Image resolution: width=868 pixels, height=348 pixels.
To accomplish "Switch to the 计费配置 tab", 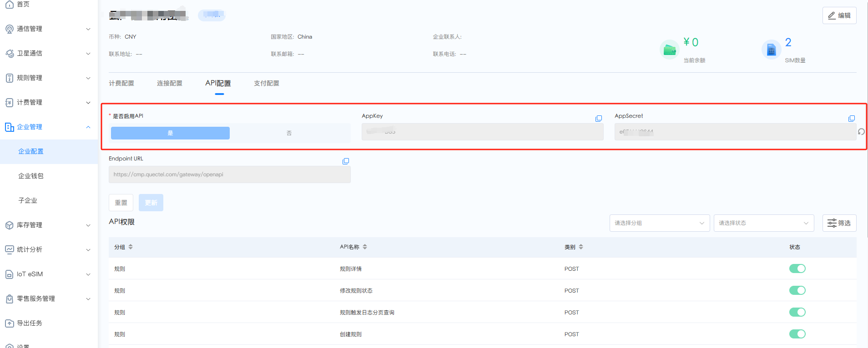I will (121, 83).
